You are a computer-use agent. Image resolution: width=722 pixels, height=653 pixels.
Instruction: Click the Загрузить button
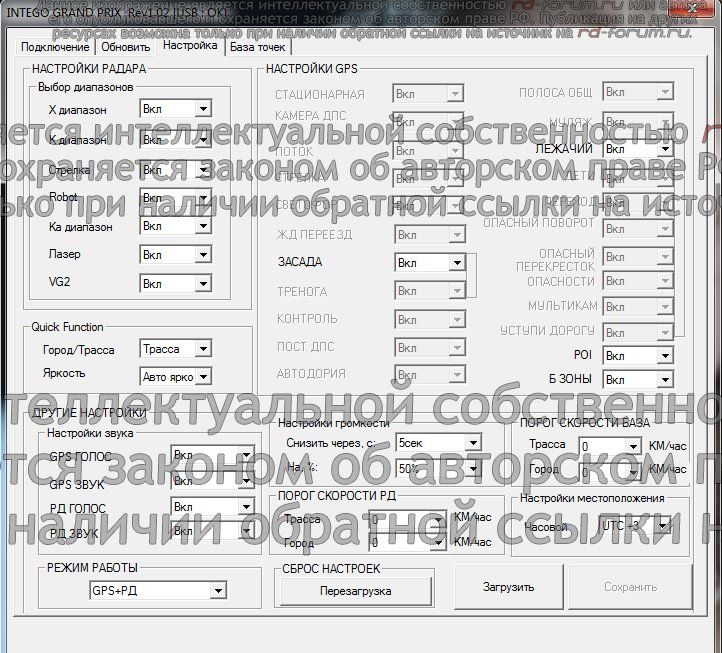pos(509,587)
